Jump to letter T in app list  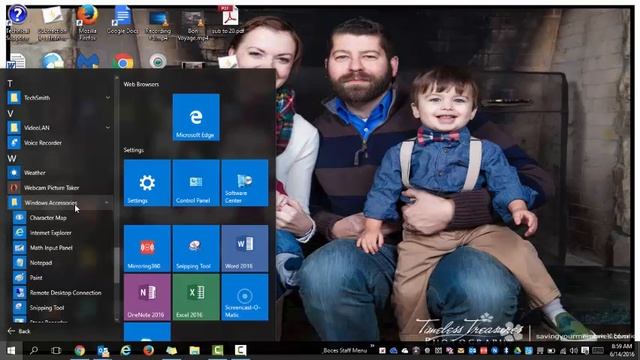click(10, 83)
